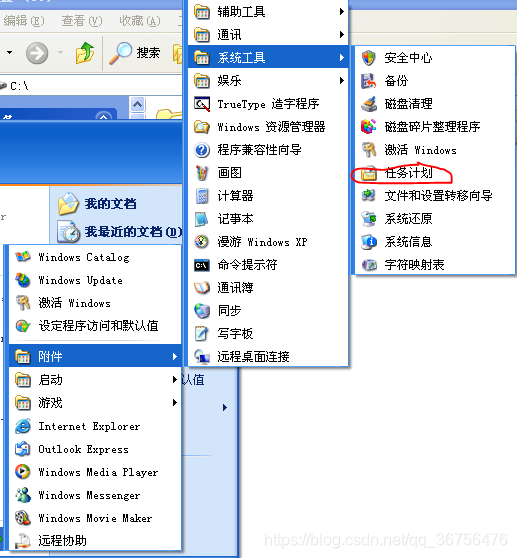The height and width of the screenshot is (558, 517).
Task: Click 激活 Windows key icon in Programs menu
Action: [23, 303]
